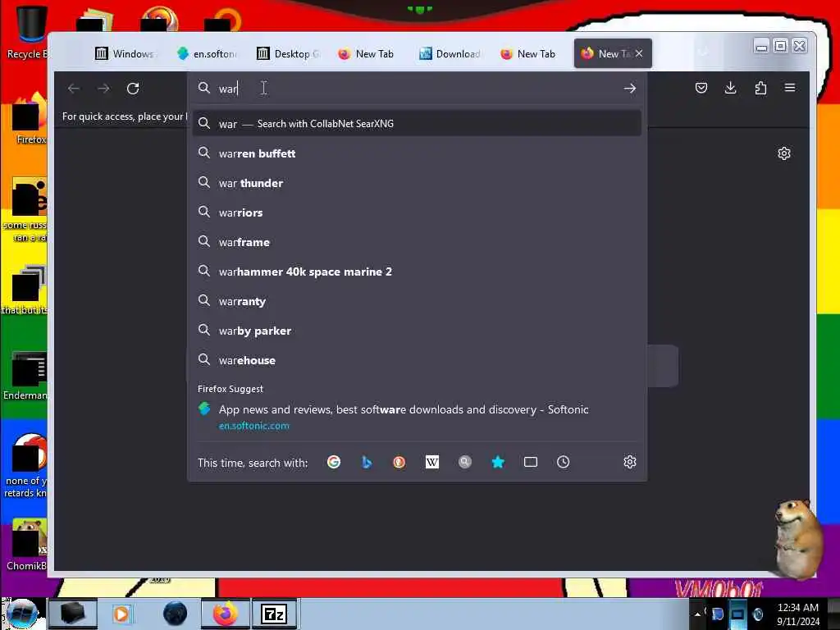Choose the 'warranty' suggestion

coord(417,302)
